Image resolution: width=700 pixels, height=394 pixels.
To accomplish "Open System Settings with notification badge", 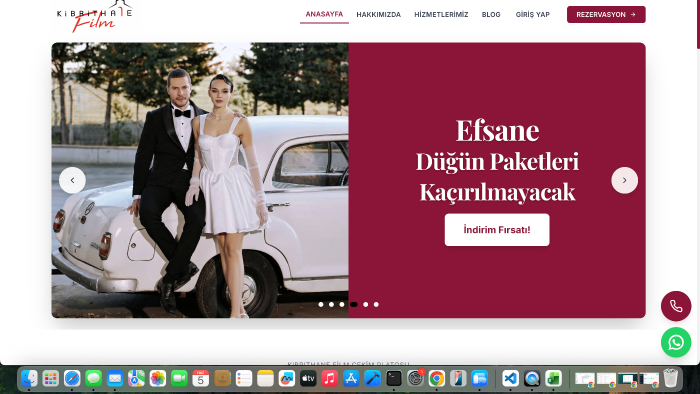I will point(415,379).
